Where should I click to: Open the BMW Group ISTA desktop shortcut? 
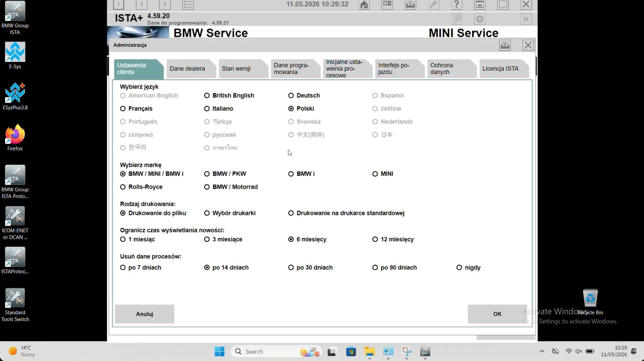15,18
